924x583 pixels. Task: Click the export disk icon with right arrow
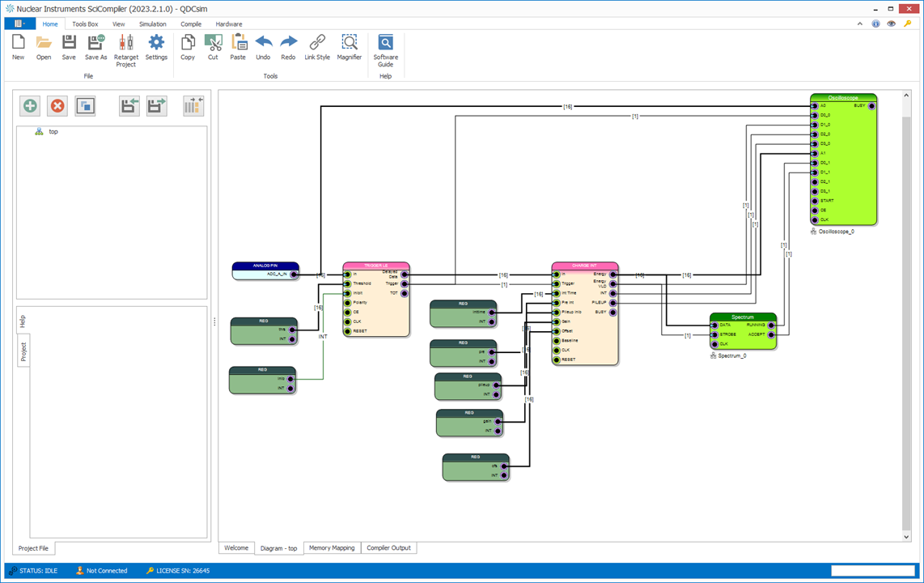tap(157, 106)
